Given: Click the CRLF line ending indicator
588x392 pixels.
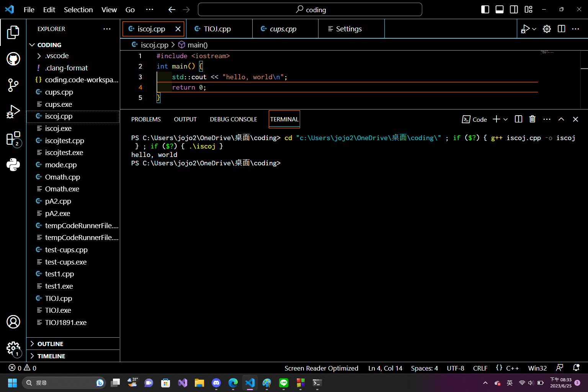Looking at the screenshot, I should coord(480,368).
